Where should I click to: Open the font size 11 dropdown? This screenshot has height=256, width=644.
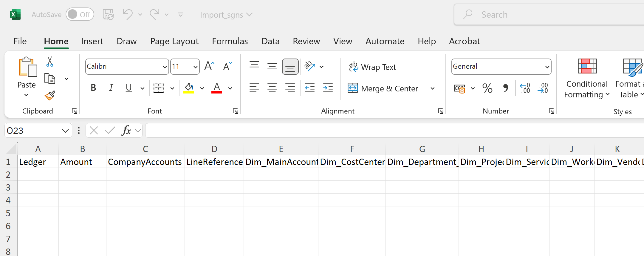(195, 67)
